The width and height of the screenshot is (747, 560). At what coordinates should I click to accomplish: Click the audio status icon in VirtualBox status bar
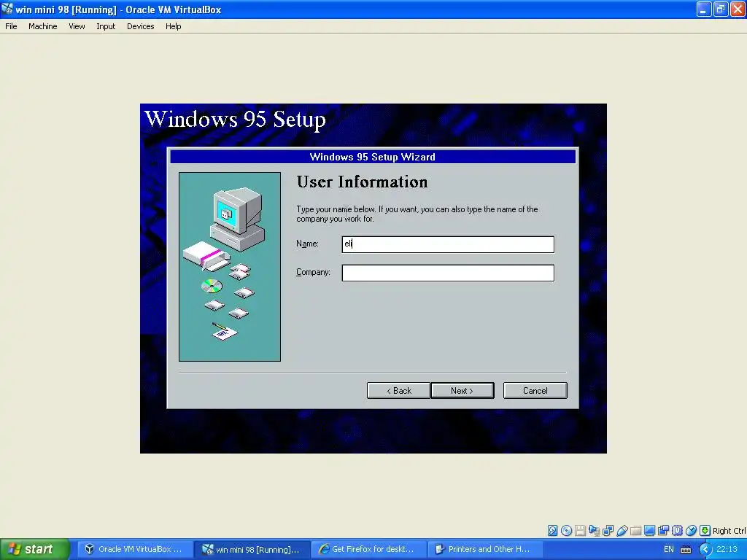pyautogui.click(x=594, y=531)
